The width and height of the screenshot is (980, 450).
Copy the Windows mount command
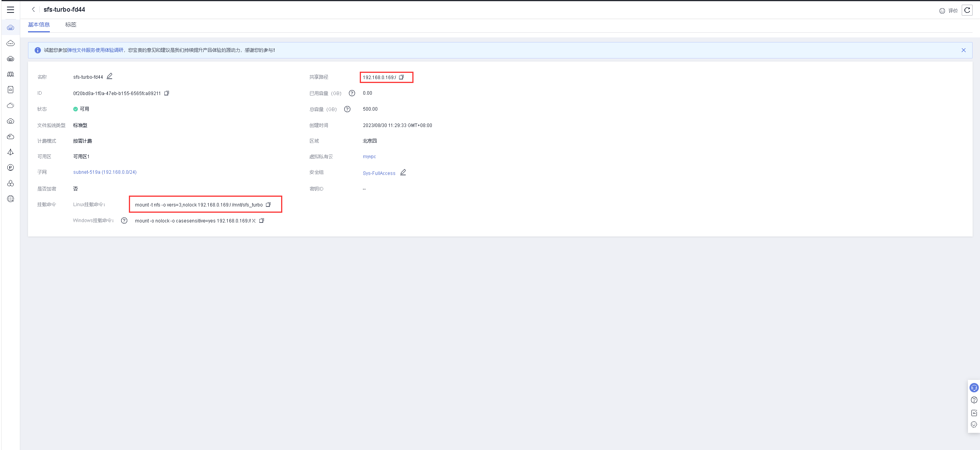coord(262,221)
